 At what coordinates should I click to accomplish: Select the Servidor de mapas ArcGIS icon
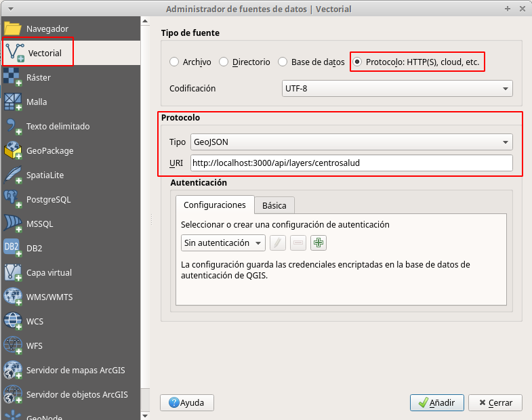point(13,370)
